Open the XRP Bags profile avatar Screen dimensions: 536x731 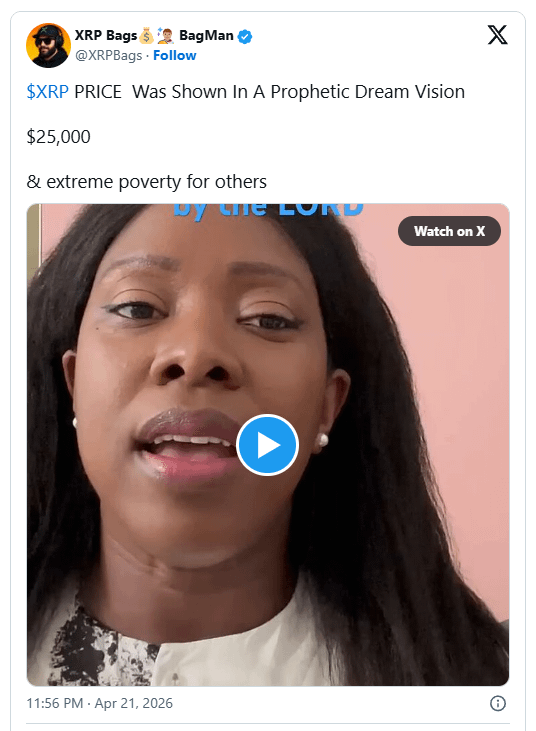click(48, 45)
